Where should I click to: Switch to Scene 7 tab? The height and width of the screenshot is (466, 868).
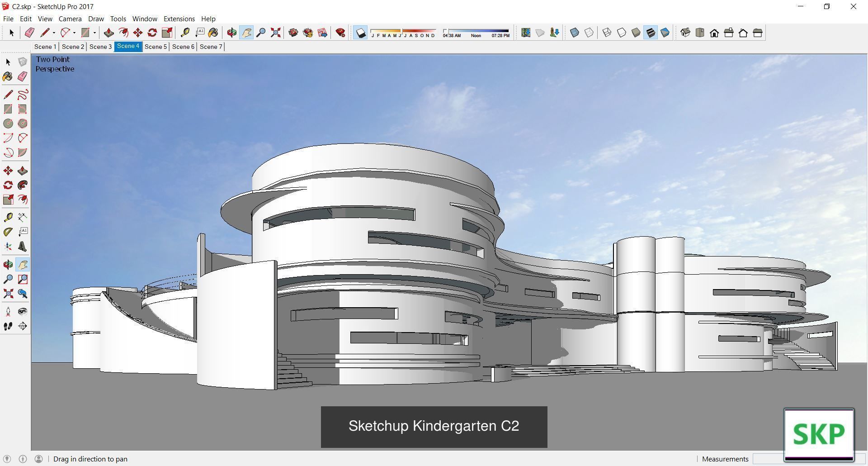211,47
